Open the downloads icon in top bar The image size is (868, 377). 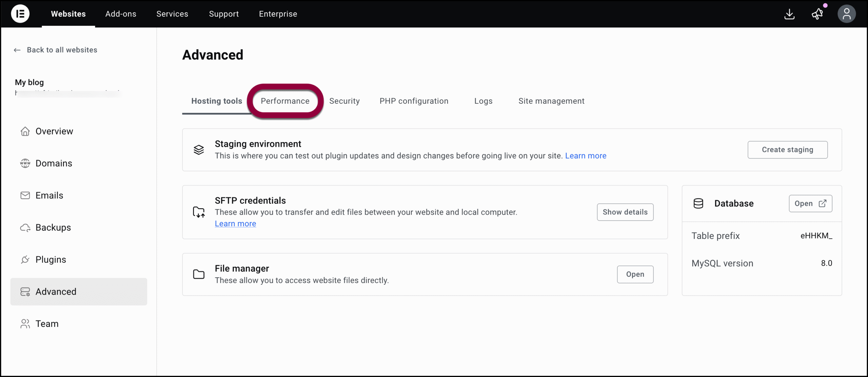click(x=789, y=14)
